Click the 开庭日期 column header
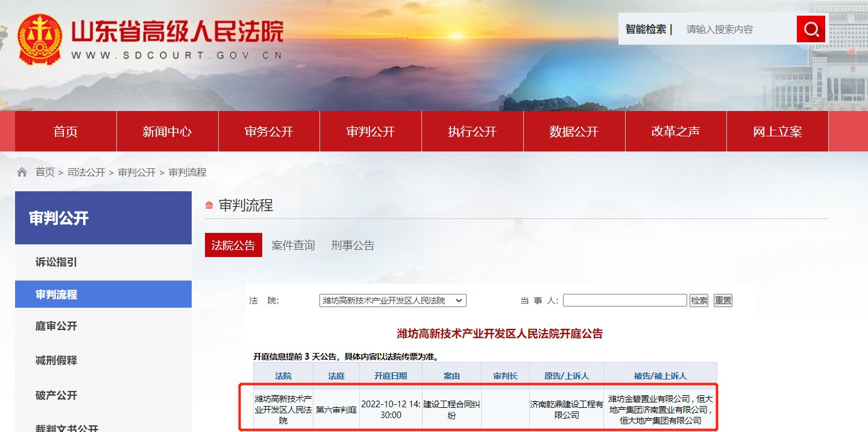868x432 pixels. tap(391, 376)
